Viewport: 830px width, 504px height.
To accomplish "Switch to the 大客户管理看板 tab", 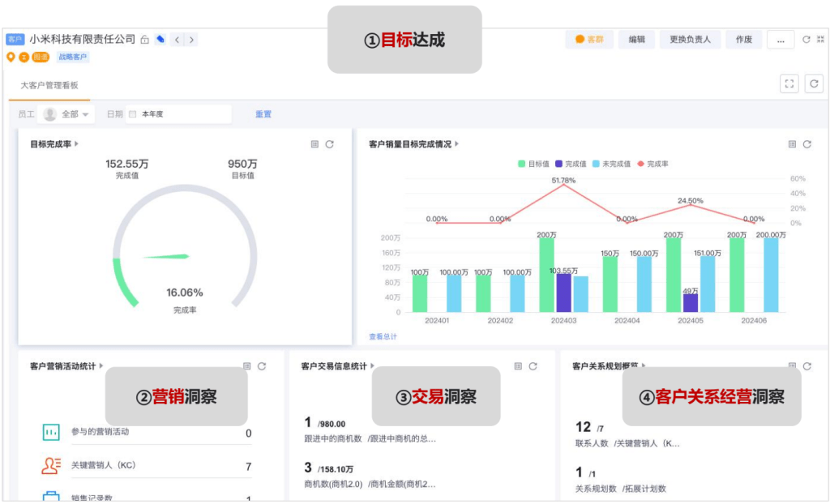I will pyautogui.click(x=49, y=83).
